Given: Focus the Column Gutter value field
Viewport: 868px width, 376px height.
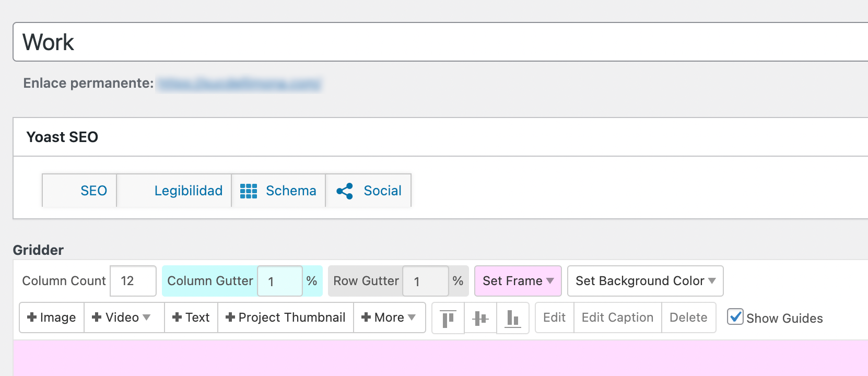Looking at the screenshot, I should 280,281.
